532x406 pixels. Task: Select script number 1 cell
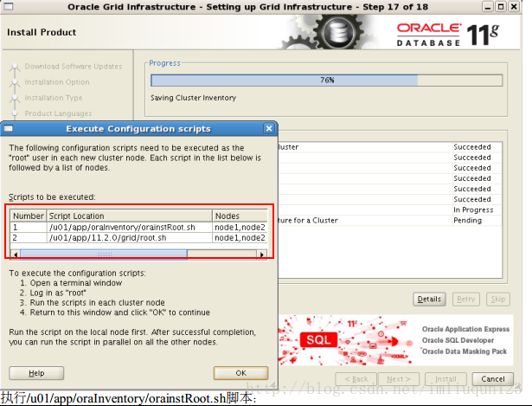[x=29, y=227]
